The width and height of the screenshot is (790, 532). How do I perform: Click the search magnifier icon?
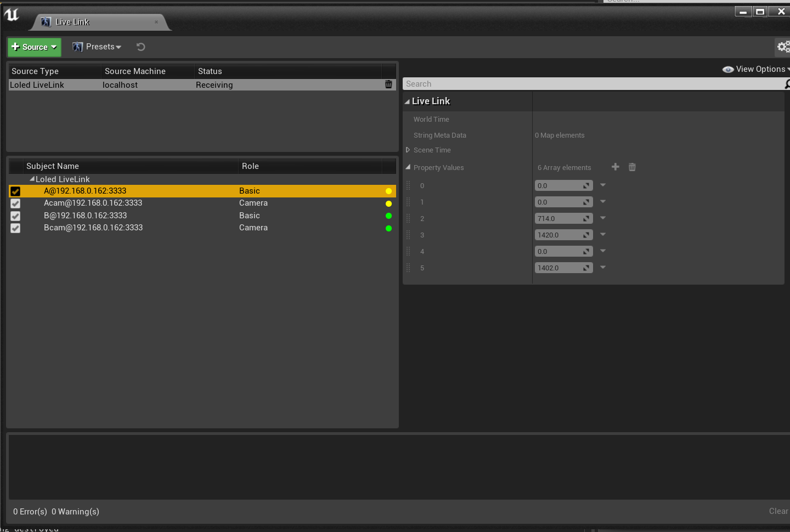(x=787, y=84)
